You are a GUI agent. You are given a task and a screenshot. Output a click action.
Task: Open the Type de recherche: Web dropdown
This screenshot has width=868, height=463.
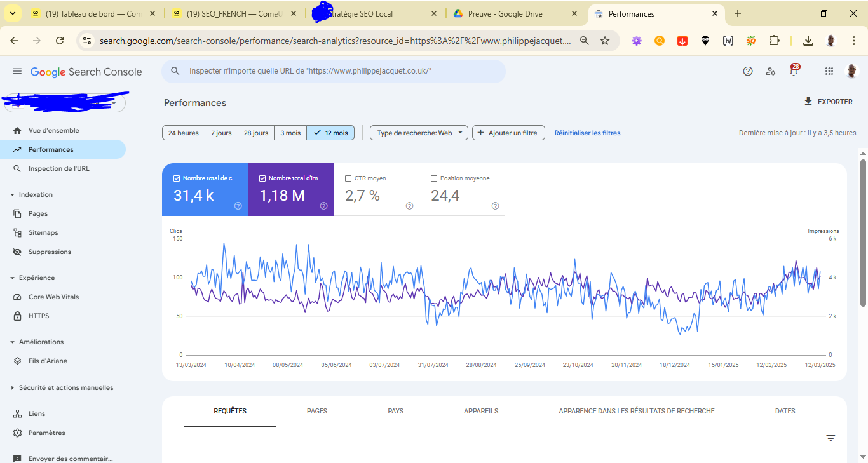coord(419,133)
